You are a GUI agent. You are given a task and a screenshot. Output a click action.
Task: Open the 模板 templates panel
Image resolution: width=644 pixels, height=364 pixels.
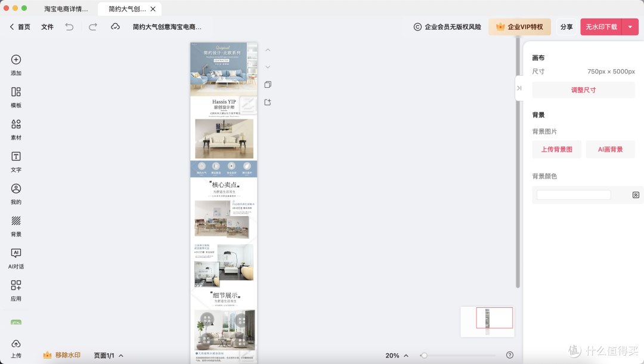[x=16, y=97]
